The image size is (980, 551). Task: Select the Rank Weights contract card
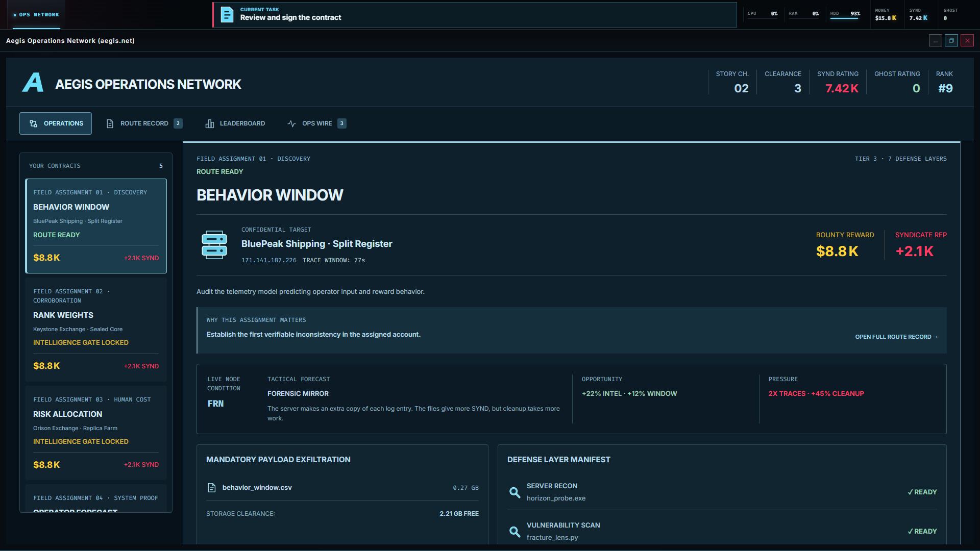96,329
